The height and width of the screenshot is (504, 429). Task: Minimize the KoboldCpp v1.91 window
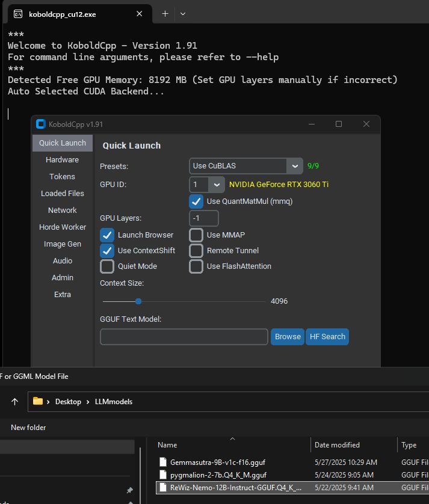click(311, 124)
